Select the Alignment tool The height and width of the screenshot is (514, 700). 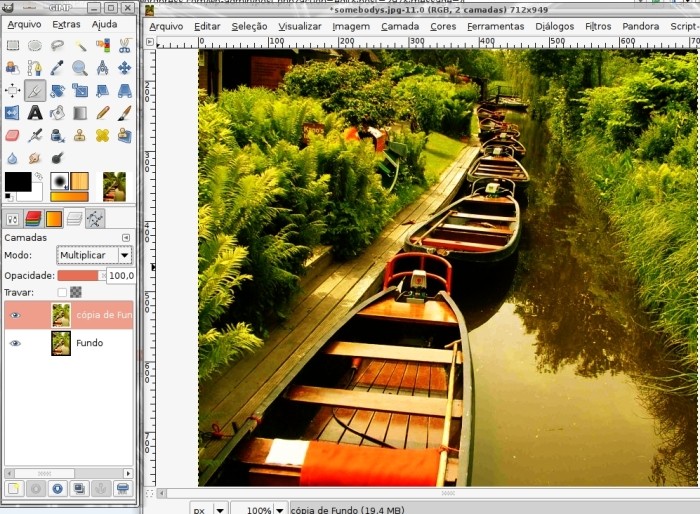coord(12,91)
